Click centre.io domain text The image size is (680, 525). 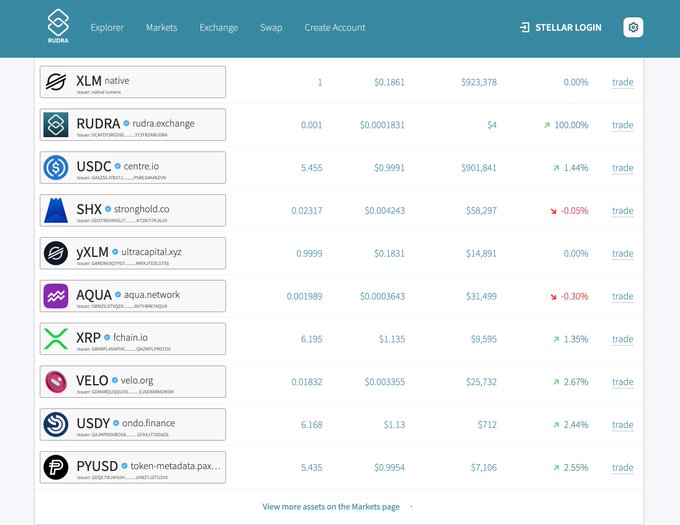[141, 166]
